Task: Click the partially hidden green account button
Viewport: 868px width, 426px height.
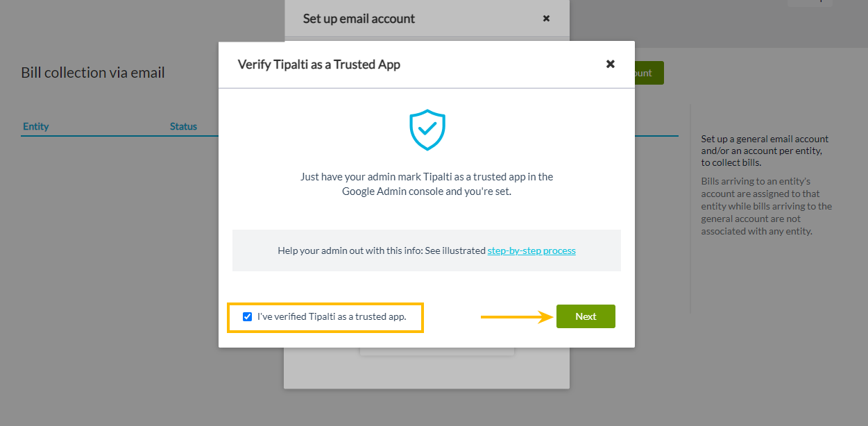Action: [x=649, y=73]
